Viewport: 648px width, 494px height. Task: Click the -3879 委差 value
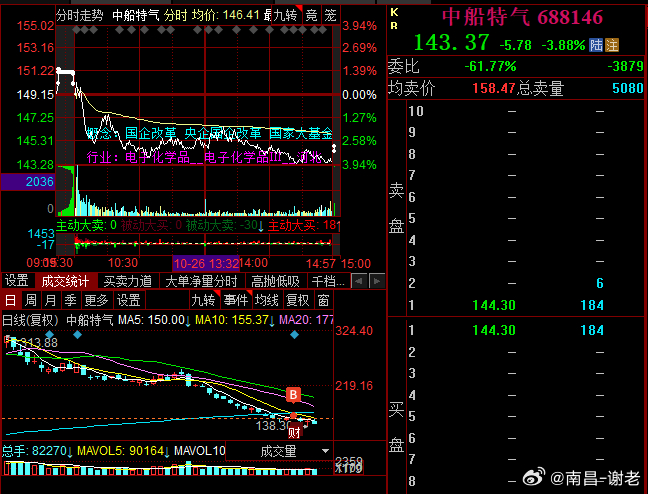point(626,66)
